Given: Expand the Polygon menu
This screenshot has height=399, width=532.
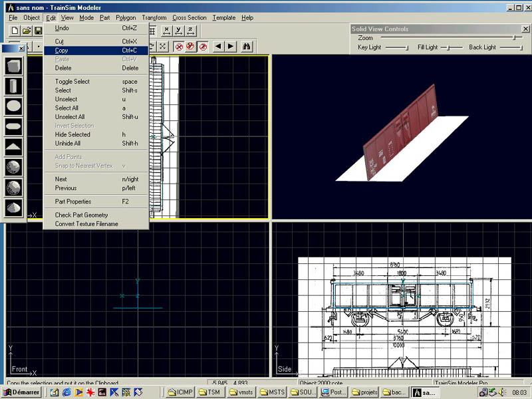Looking at the screenshot, I should coord(125,18).
